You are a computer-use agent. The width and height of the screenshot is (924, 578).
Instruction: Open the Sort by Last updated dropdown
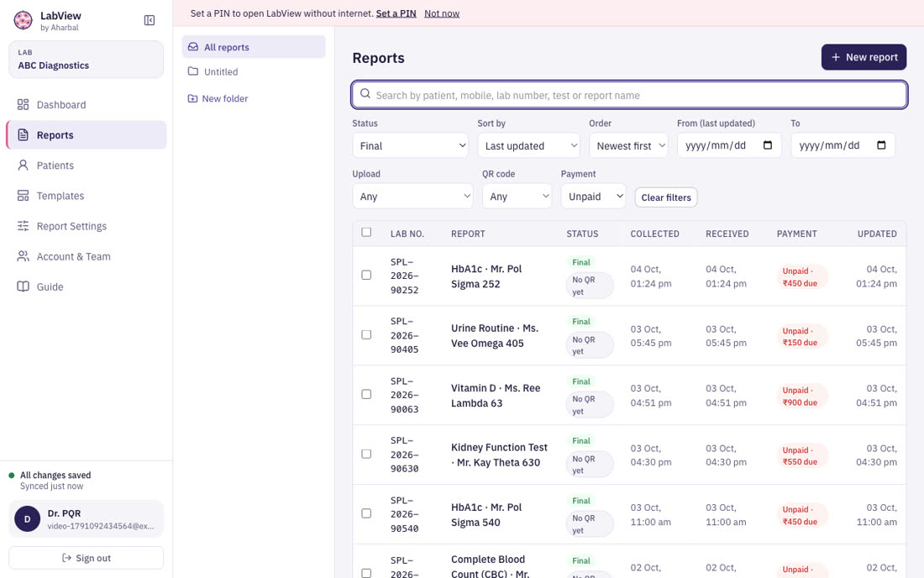[x=528, y=145]
